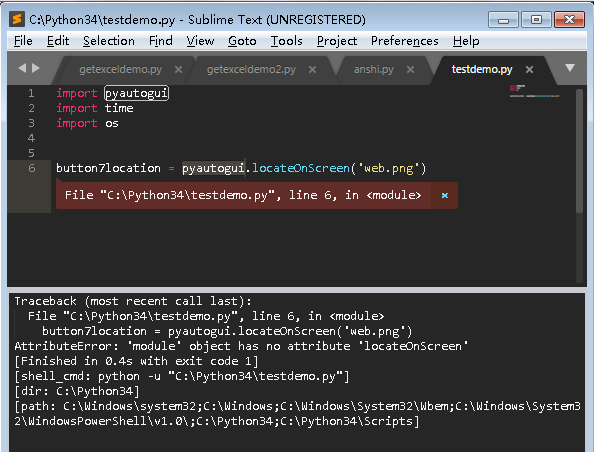Click line number 3 in gutter
This screenshot has width=594, height=452.
click(x=31, y=123)
